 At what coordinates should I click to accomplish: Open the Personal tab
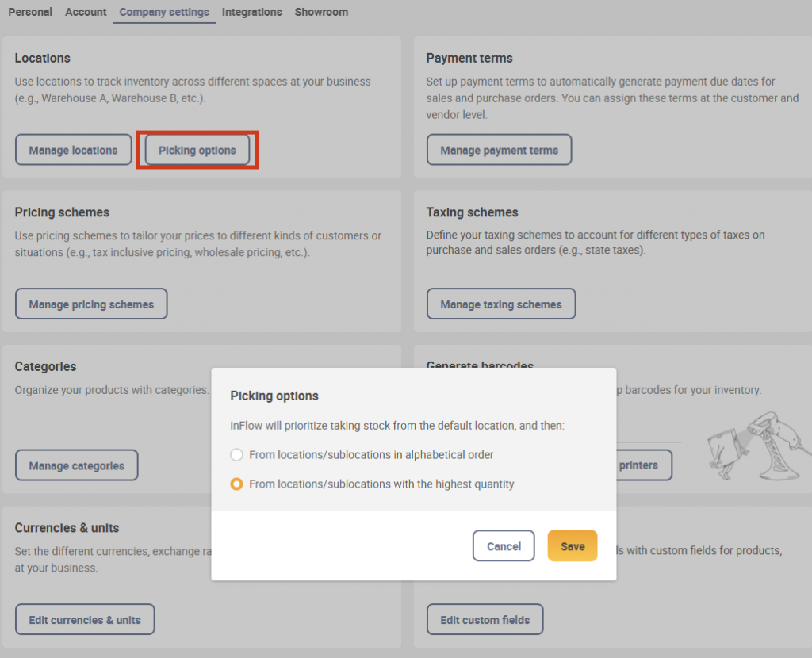30,12
